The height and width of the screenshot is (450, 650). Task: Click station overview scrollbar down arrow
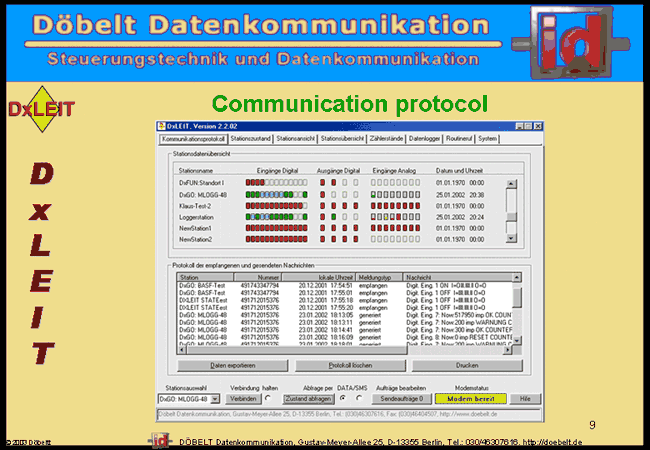click(512, 238)
